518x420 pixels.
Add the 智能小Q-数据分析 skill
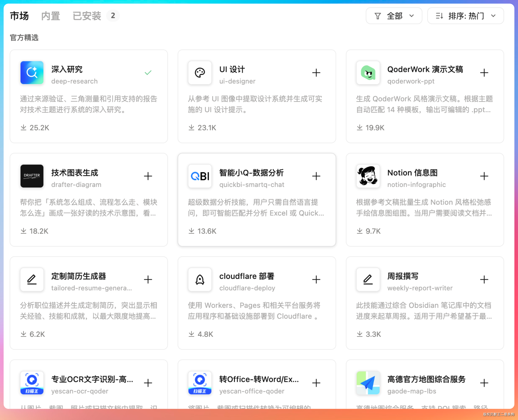[316, 176]
